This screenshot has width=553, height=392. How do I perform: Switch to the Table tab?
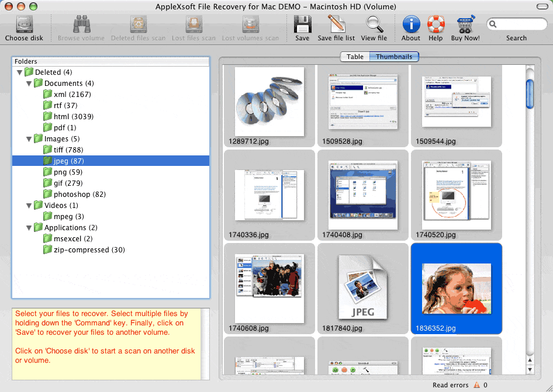click(355, 57)
